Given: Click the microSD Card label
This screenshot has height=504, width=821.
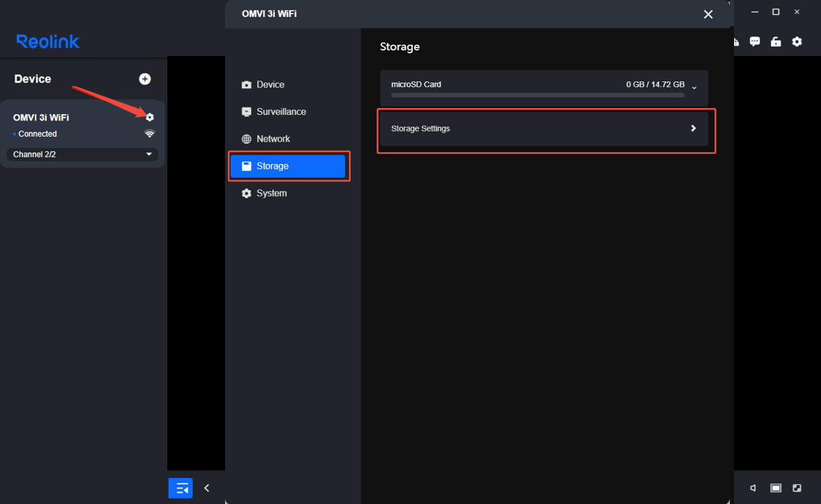Looking at the screenshot, I should point(416,84).
